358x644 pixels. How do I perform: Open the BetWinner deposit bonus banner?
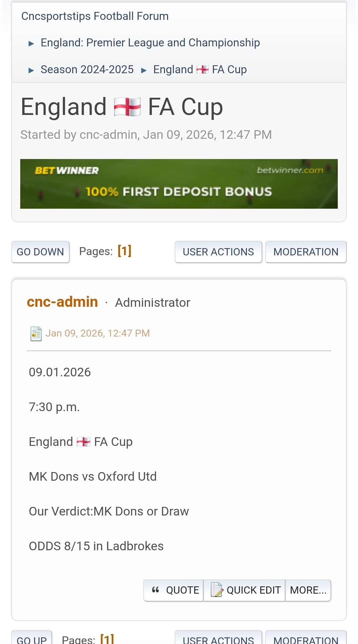(x=179, y=184)
